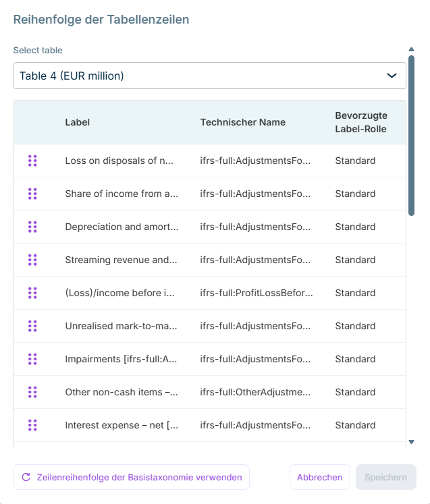430x504 pixels.
Task: Click drag handle for (Loss)/income before row
Action: tap(32, 293)
